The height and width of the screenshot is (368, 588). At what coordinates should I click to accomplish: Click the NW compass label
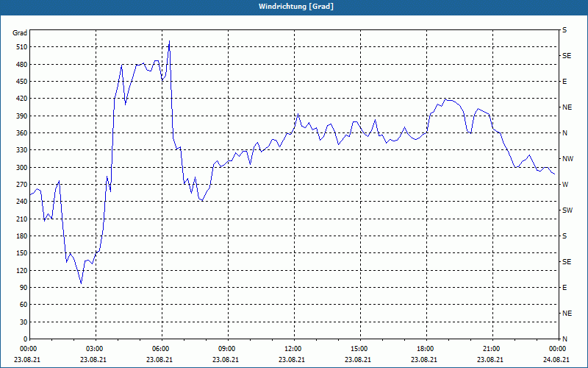point(567,159)
